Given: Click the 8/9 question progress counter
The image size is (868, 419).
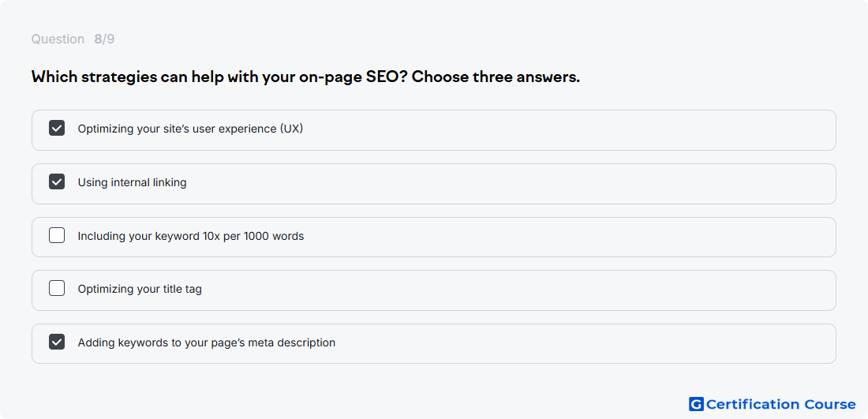Looking at the screenshot, I should point(104,39).
